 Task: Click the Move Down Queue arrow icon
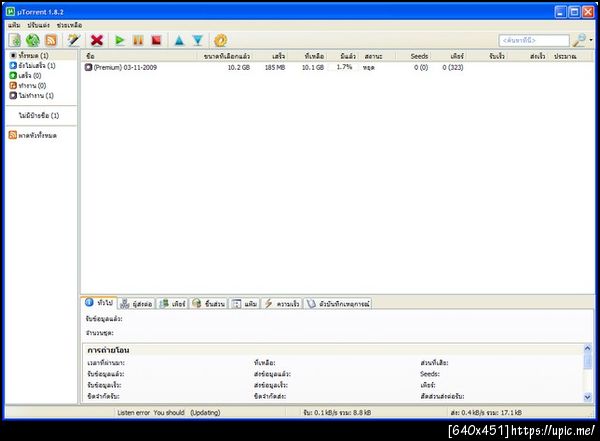click(197, 40)
